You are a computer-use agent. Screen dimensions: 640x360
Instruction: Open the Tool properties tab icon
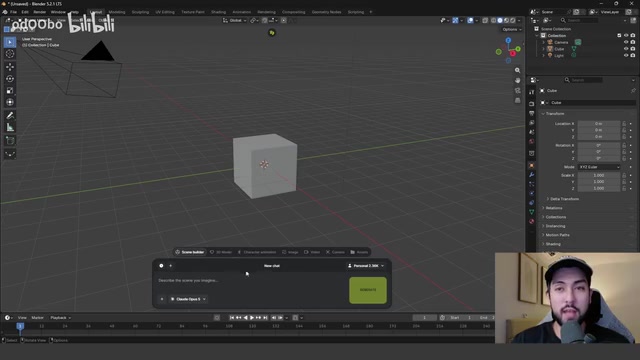(531, 93)
